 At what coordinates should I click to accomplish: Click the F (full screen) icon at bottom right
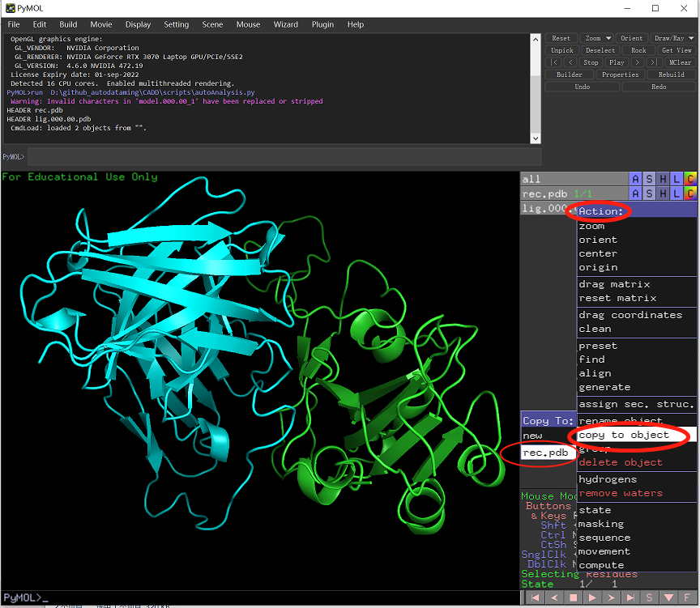tap(685, 597)
